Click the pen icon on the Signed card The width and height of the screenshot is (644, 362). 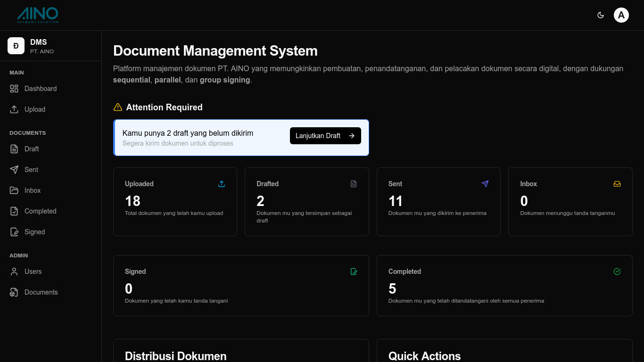click(354, 271)
